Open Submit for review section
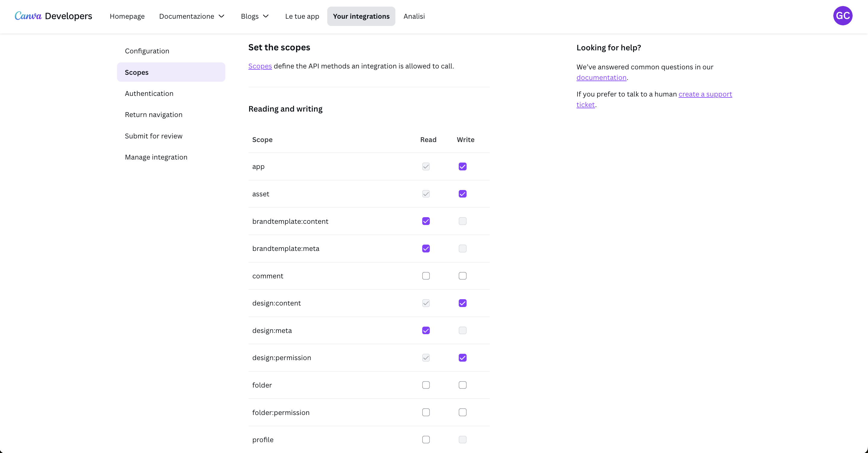The height and width of the screenshot is (453, 868). (x=171, y=136)
